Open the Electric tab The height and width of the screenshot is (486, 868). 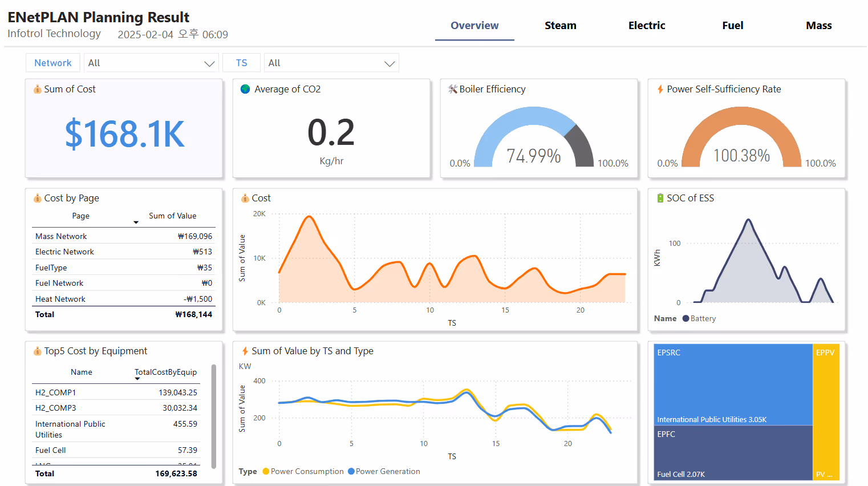647,26
